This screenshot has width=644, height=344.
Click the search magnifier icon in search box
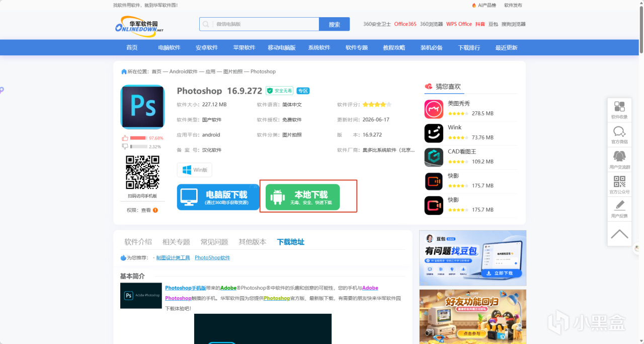tap(206, 24)
